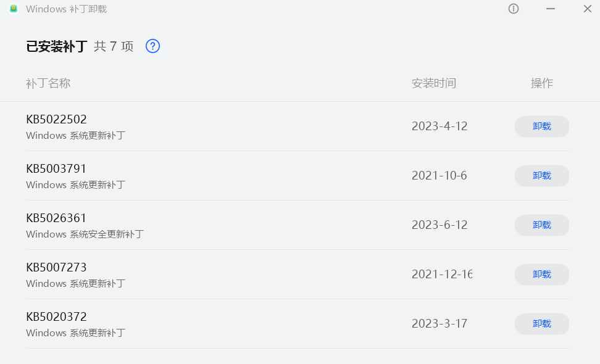
Task: Select the KB5022502 patch name
Action: 56,120
